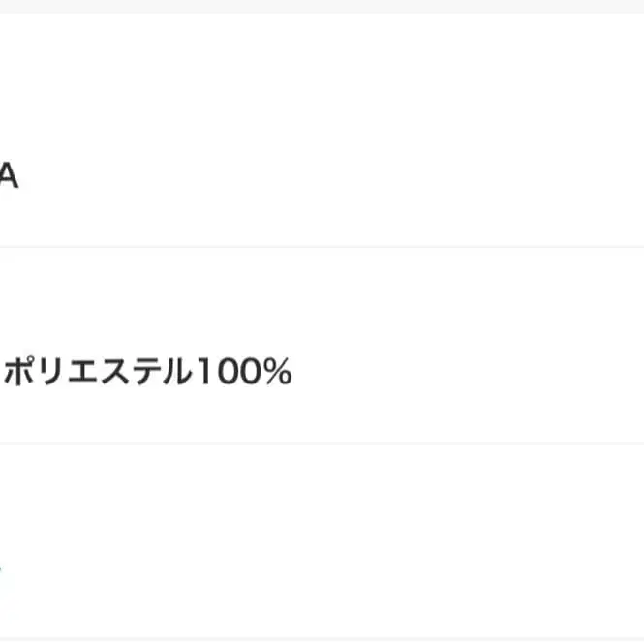Click the letter A text
Image resolution: width=644 pixels, height=644 pixels.
click(x=8, y=177)
